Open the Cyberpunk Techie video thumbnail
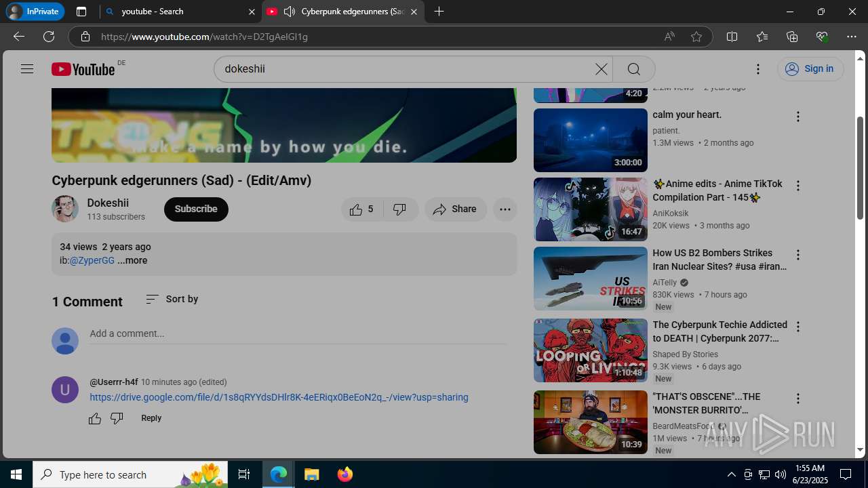Image resolution: width=868 pixels, height=488 pixels. coord(591,350)
